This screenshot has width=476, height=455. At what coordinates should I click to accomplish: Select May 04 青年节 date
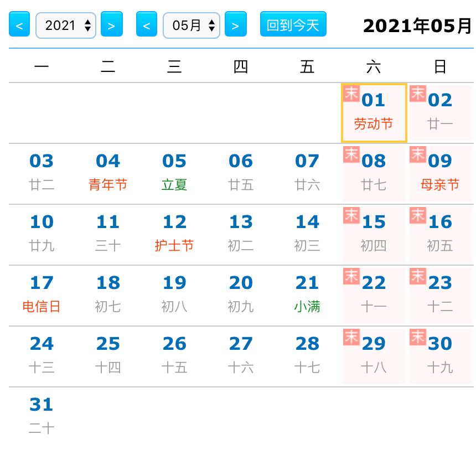point(108,173)
